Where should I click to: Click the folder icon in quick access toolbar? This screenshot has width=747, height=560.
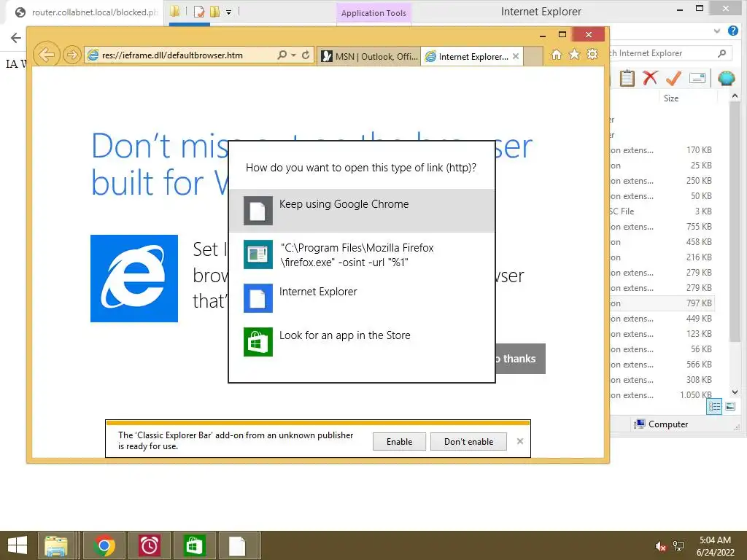click(x=175, y=11)
